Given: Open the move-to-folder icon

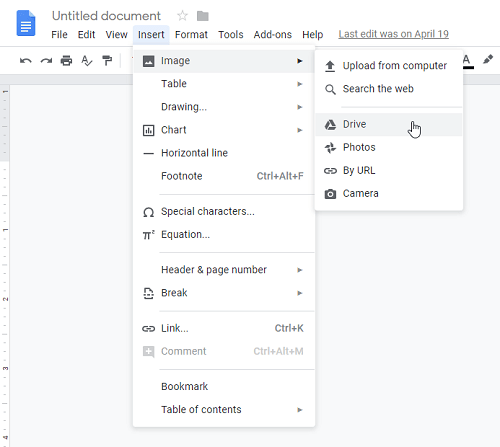Looking at the screenshot, I should pyautogui.click(x=203, y=16).
